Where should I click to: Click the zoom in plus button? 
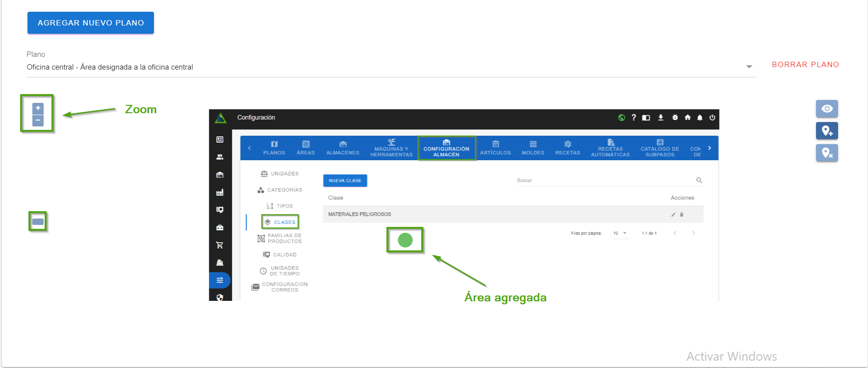38,108
